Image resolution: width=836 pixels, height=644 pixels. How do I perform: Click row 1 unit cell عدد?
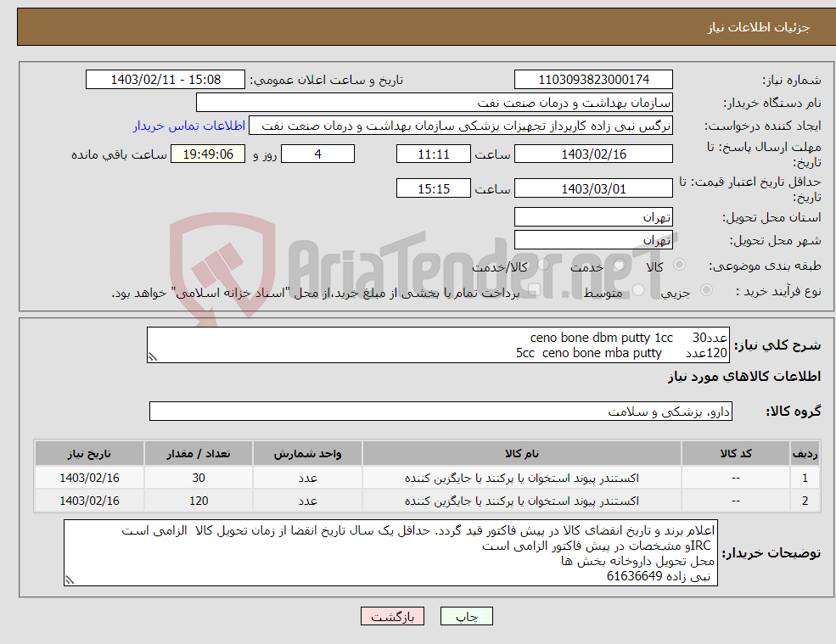[x=307, y=478]
